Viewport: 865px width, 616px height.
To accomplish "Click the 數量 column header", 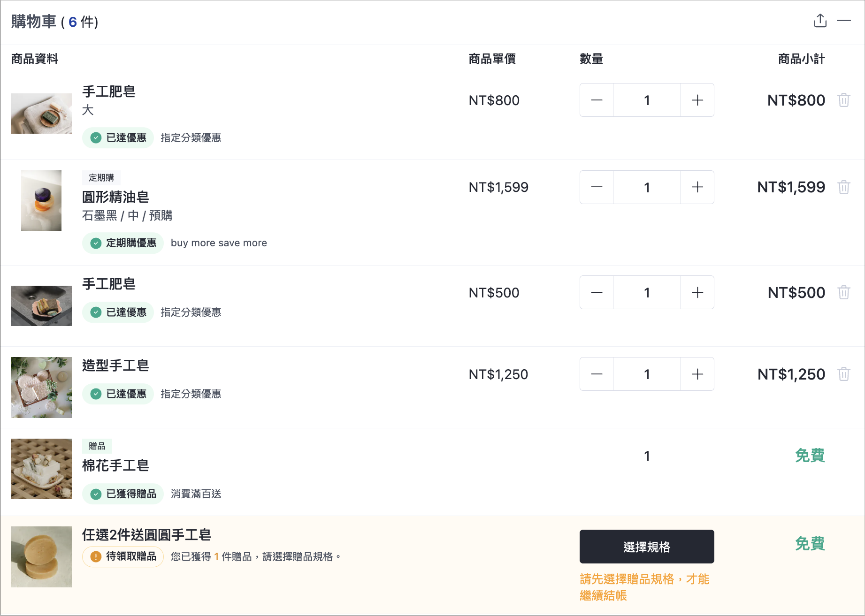I will click(x=591, y=59).
